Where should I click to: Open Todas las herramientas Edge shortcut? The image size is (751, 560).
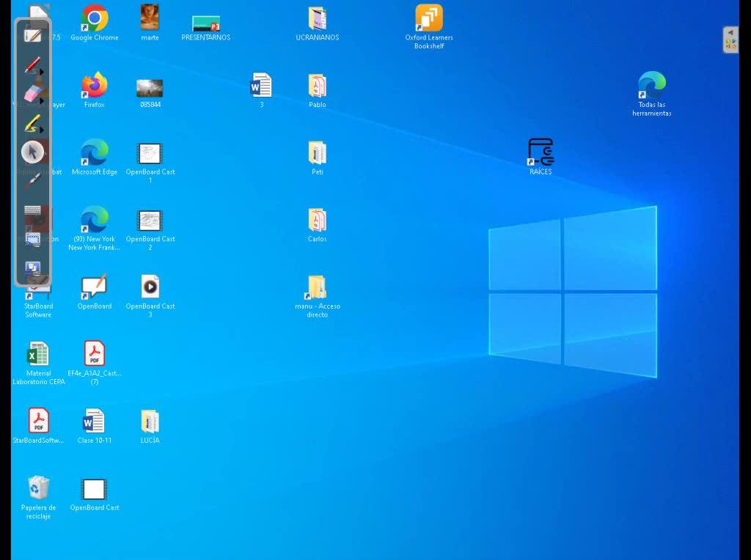[652, 94]
